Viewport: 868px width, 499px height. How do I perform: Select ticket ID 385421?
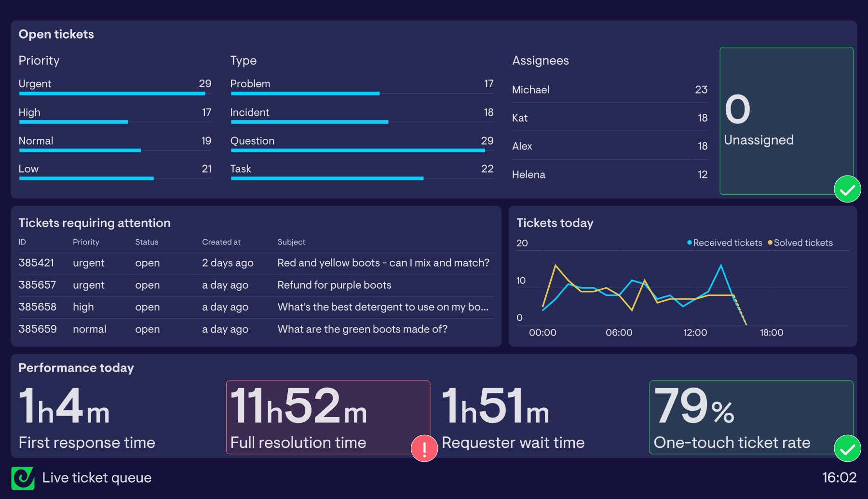36,263
